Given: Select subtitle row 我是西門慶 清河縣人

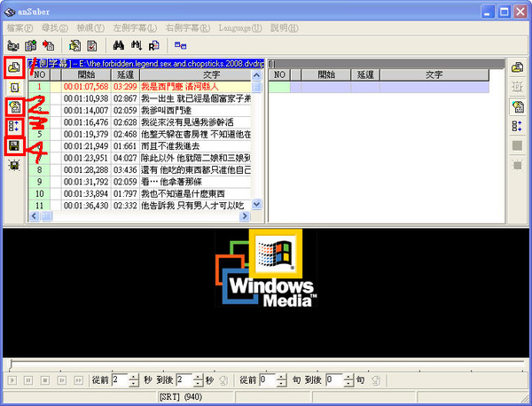Looking at the screenshot, I should [140, 87].
